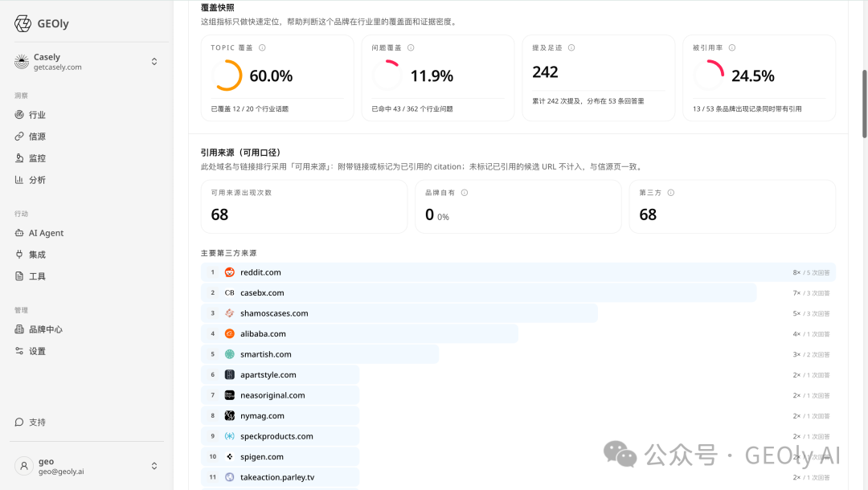This screenshot has width=868, height=490.
Task: Click the GEOly logo icon
Action: click(x=23, y=24)
